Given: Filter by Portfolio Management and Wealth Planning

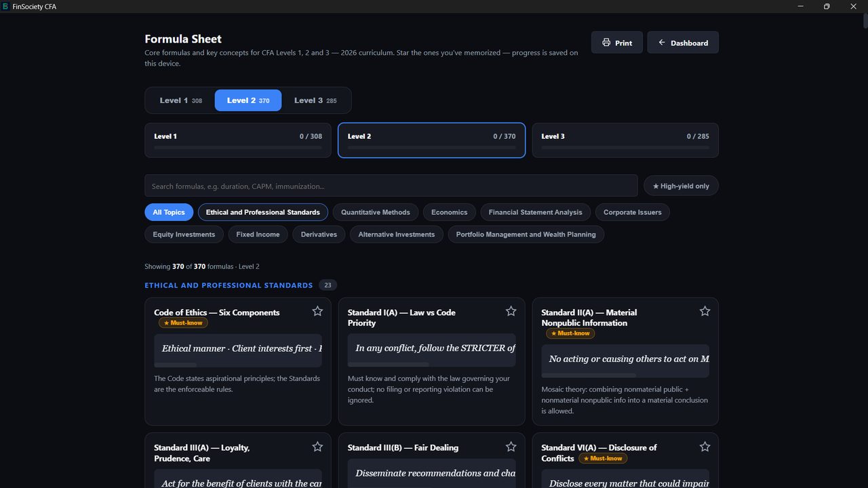Looking at the screenshot, I should pos(526,235).
